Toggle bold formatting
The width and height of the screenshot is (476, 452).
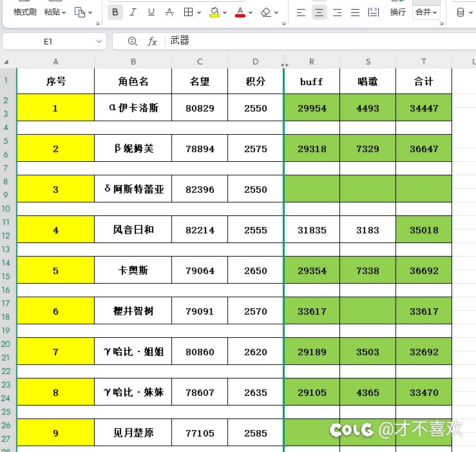(115, 12)
